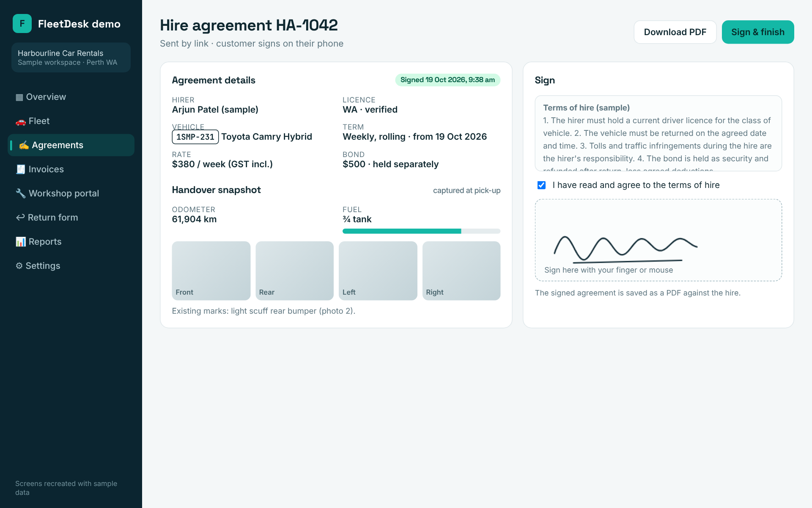Open the Left handover photo
This screenshot has height=508, width=812.
pos(378,271)
